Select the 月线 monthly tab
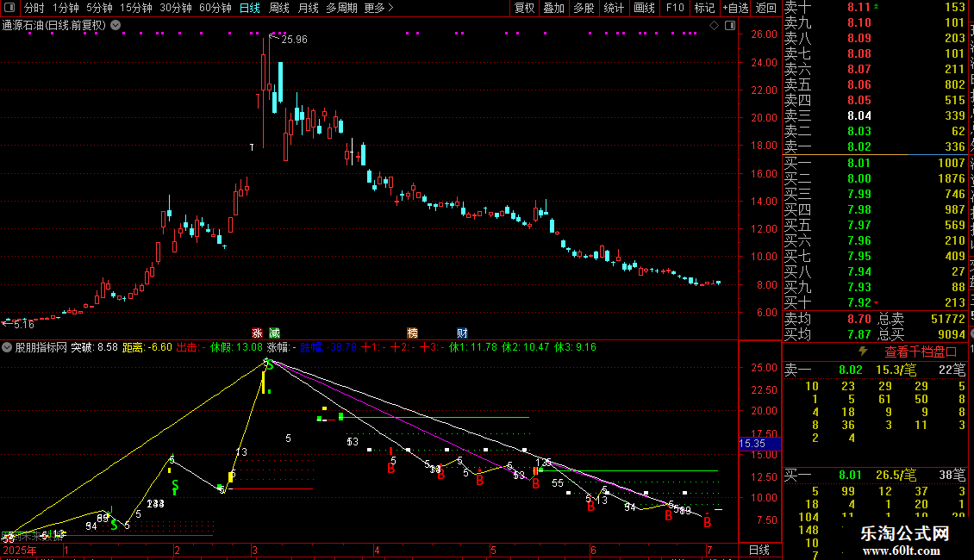974x560 pixels. click(308, 8)
